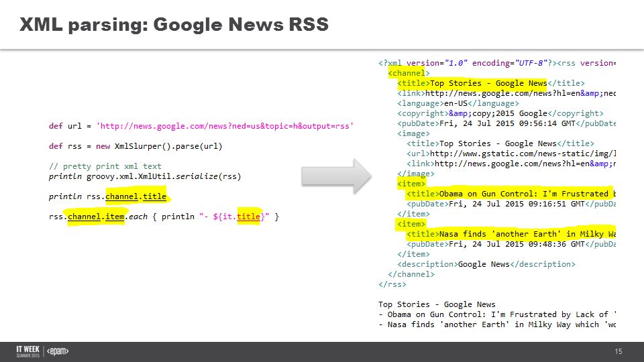Click the output line '- Nasa finds another Earth'
Screen dimensions: 644x362
coord(497,324)
